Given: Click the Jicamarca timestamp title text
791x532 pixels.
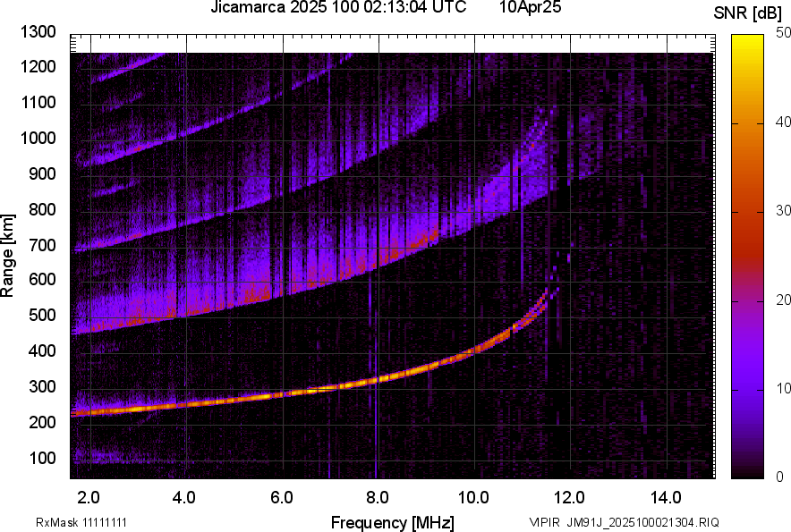Looking at the screenshot, I should click(x=338, y=8).
